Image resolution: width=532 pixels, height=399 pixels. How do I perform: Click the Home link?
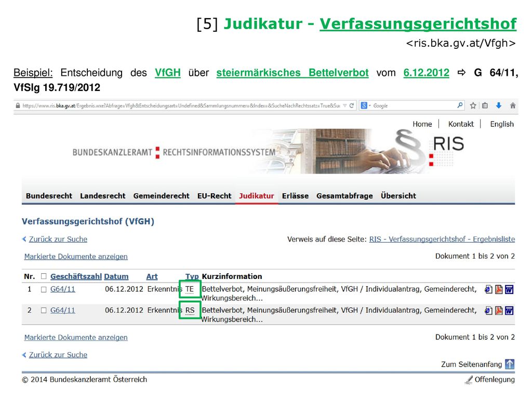pyautogui.click(x=422, y=124)
